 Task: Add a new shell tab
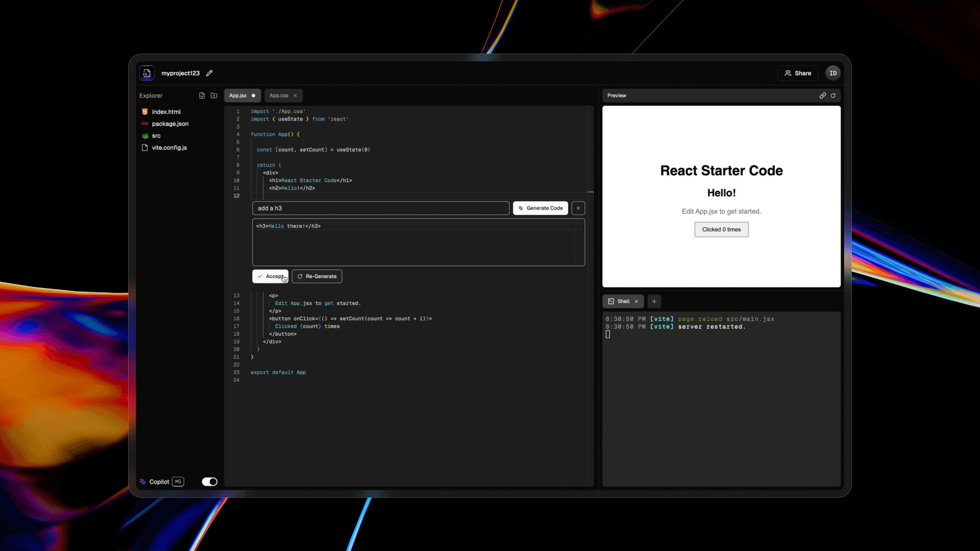(654, 302)
